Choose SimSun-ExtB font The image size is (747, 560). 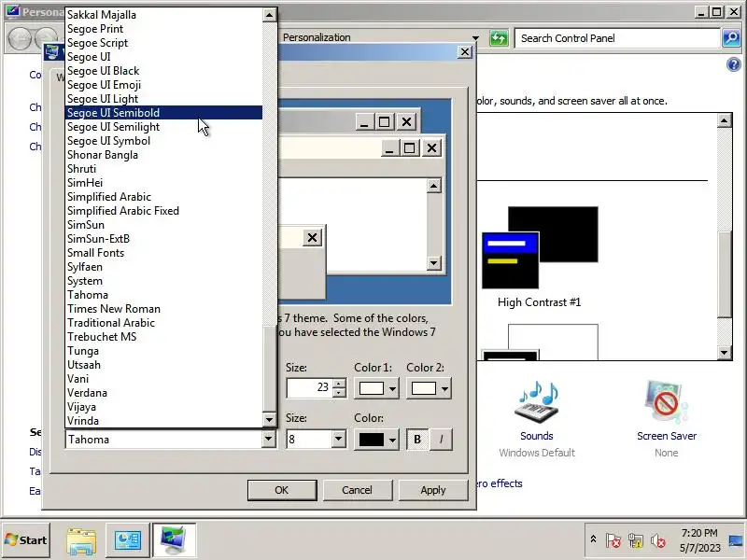pos(163,239)
